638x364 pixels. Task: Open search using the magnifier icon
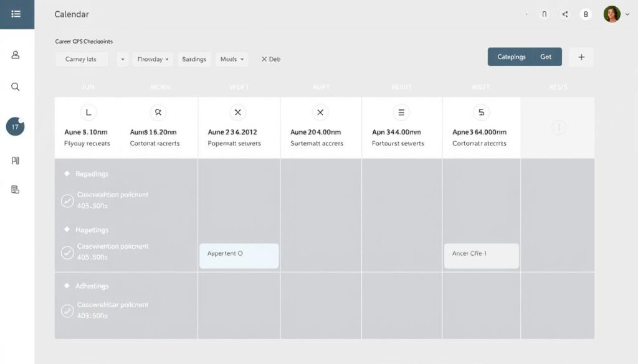(x=15, y=87)
